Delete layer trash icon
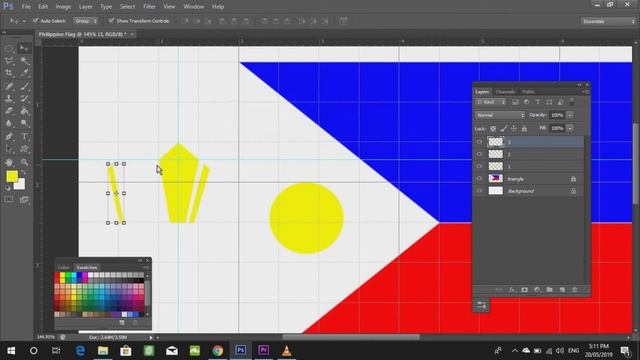The height and width of the screenshot is (360, 640). pyautogui.click(x=575, y=290)
